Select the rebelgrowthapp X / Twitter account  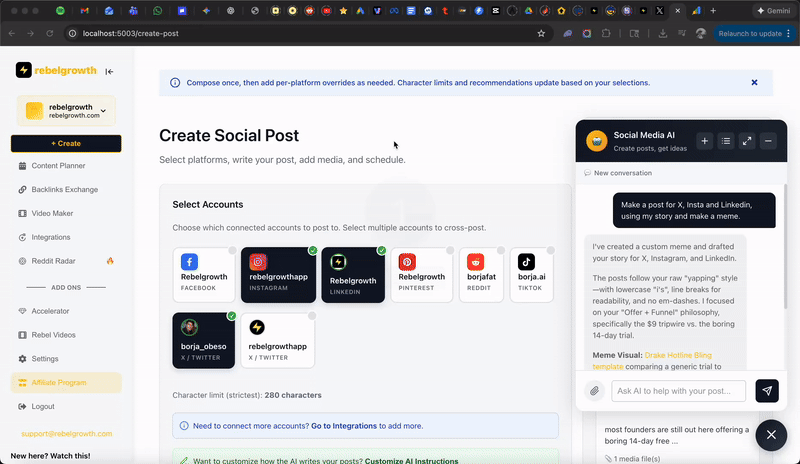tap(278, 340)
